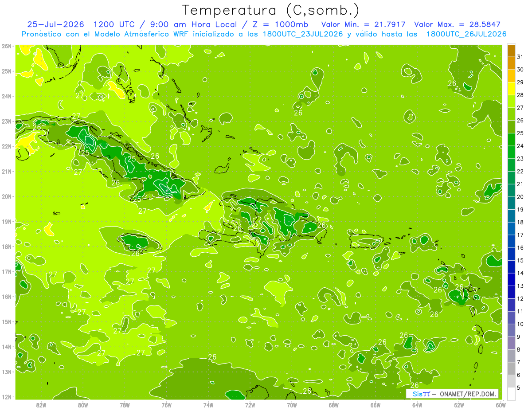Click the 14N latitude axis label
Viewport: 532px width, 411px height.
point(7,347)
